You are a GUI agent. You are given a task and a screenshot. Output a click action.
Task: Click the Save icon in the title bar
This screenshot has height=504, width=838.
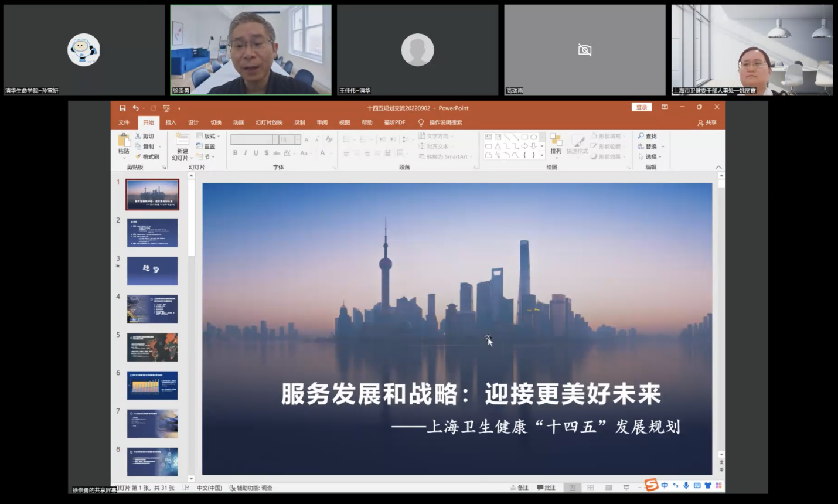pyautogui.click(x=122, y=108)
